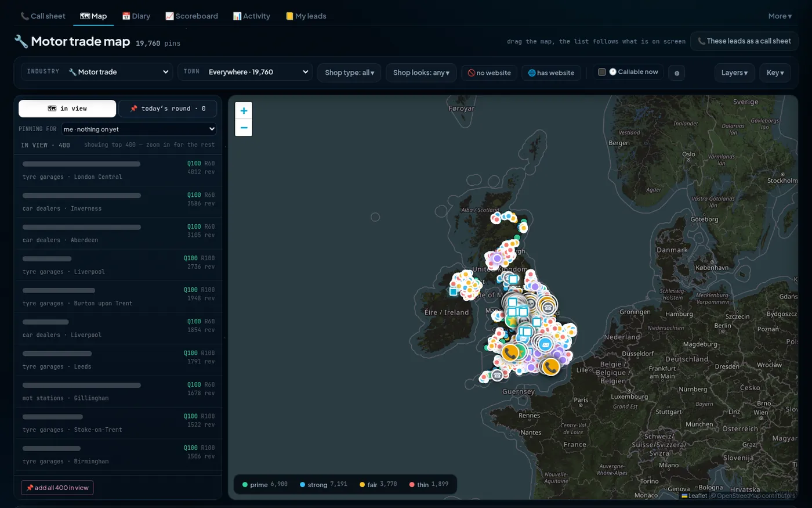This screenshot has height=508, width=812.
Task: Toggle the no website filter
Action: [x=490, y=73]
